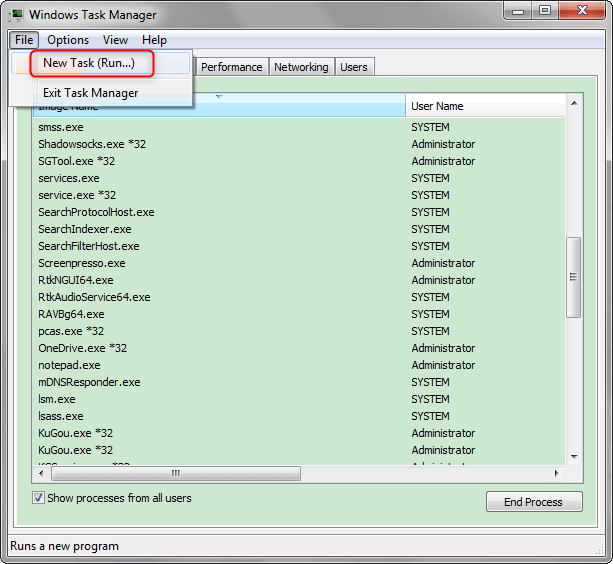Click Administrator in the Screenpresso.exe row
Screen dimensions: 613x564
click(x=443, y=263)
